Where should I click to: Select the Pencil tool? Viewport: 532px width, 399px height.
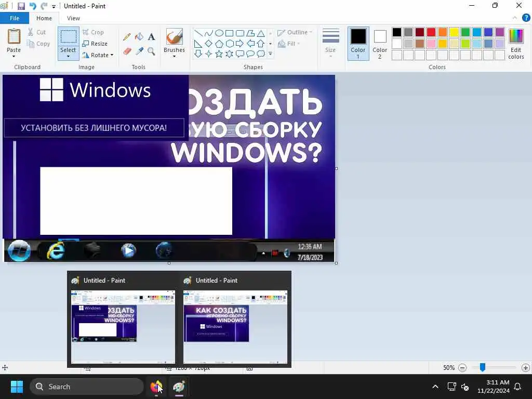[127, 37]
